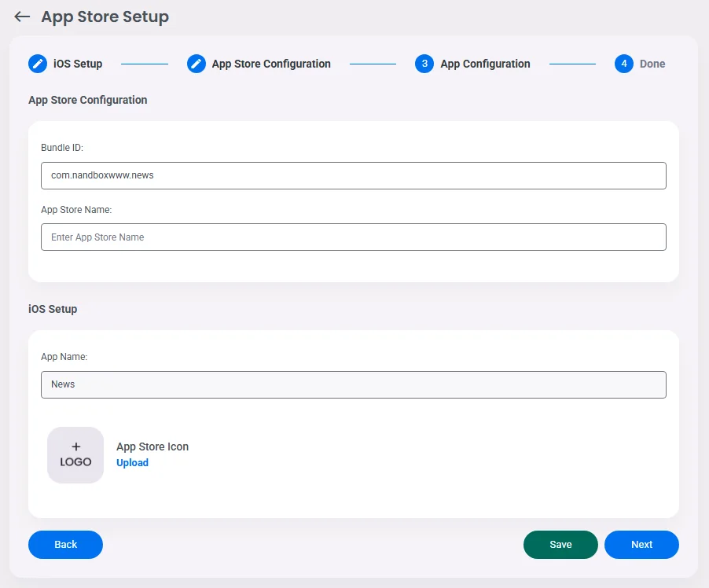Open the App Store Configuration step label

(271, 64)
